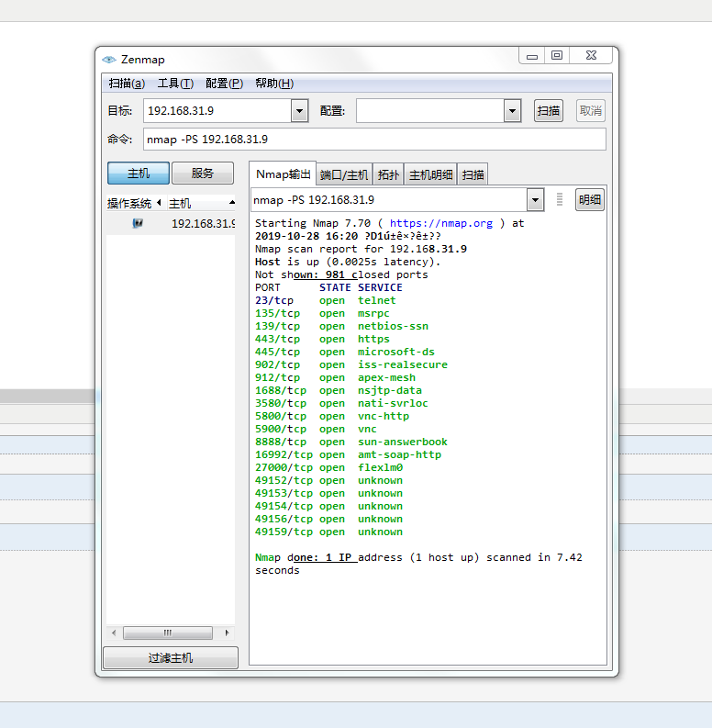The height and width of the screenshot is (728, 712).
Task: Select host 192.168.31.9 in host list
Action: 171,223
